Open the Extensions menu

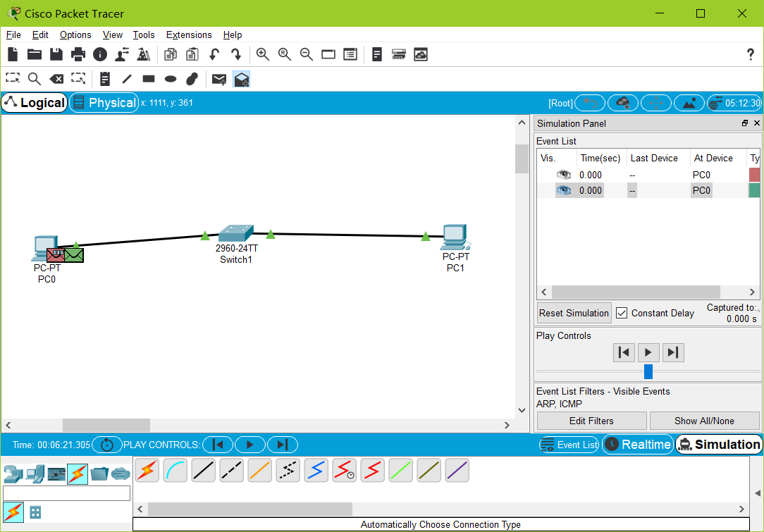coord(189,35)
